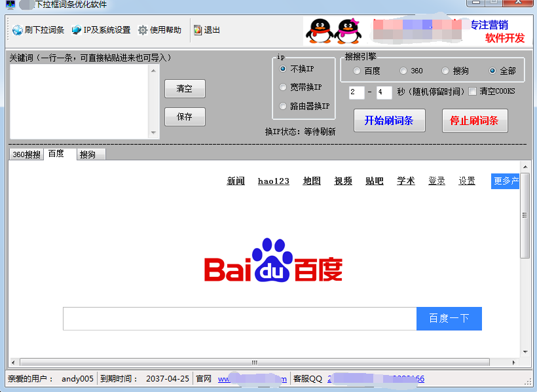Click the browser pane scroll-up arrow

tap(525, 167)
